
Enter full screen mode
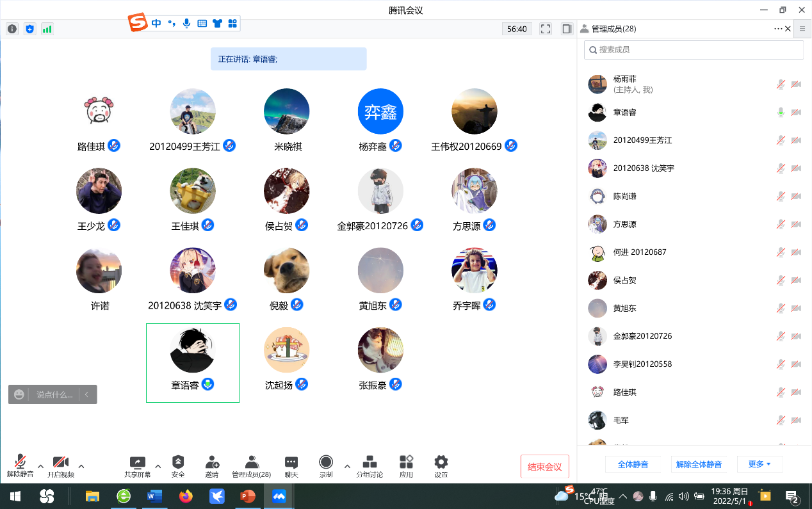pos(546,29)
